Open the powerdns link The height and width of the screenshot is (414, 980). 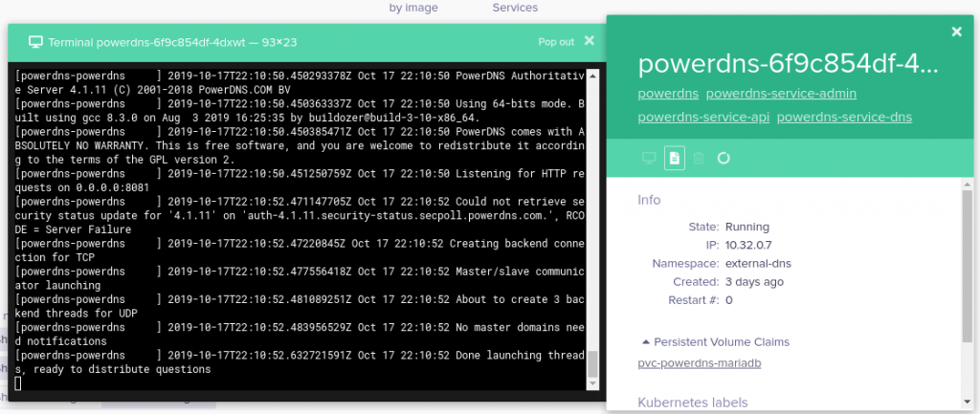tap(668, 94)
